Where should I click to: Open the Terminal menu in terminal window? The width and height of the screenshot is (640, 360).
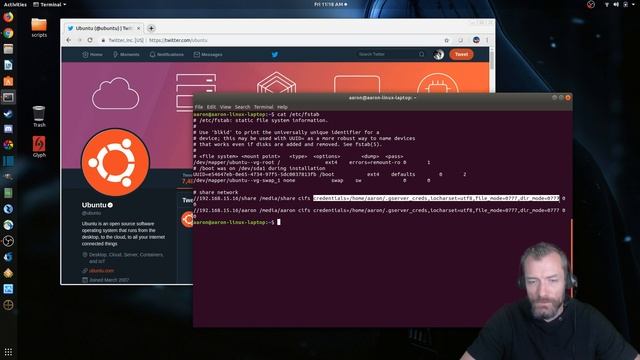[x=263, y=107]
